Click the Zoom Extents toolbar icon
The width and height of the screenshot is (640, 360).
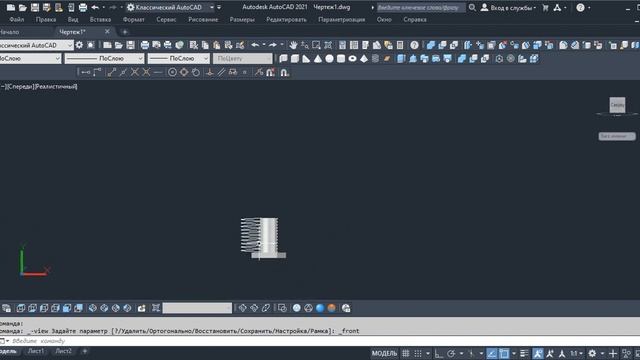[x=328, y=45]
